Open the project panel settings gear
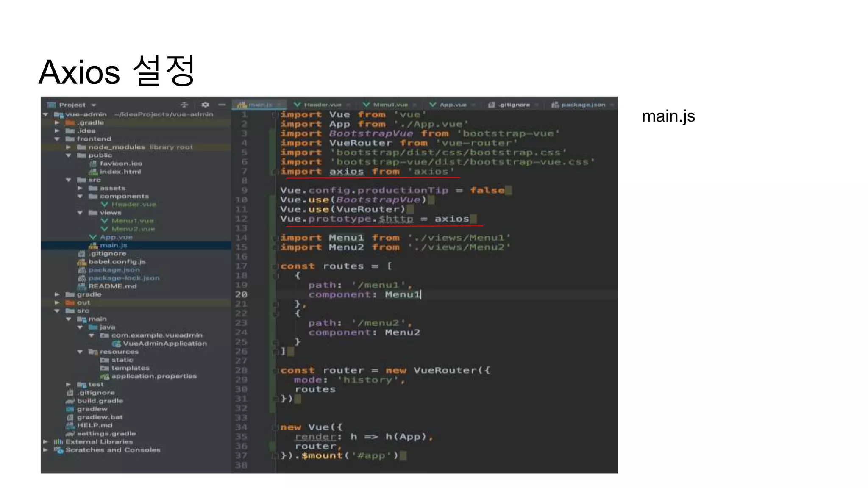The height and width of the screenshot is (488, 868). pos(205,105)
